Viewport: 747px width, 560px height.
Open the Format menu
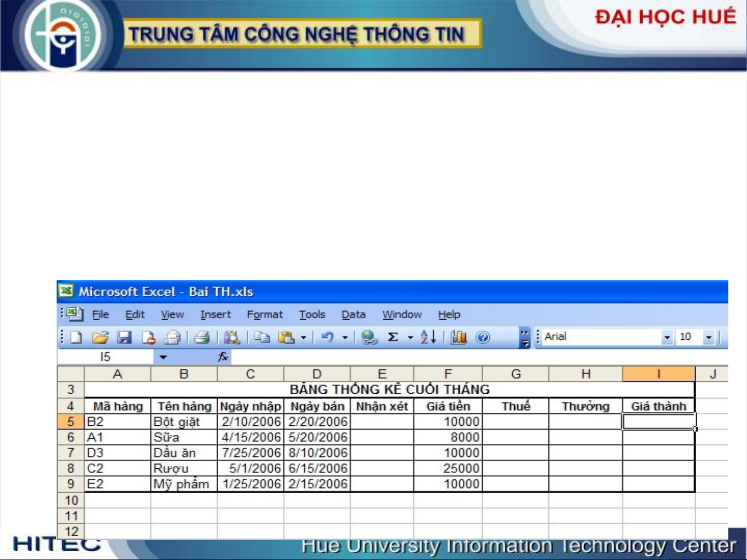tap(264, 314)
